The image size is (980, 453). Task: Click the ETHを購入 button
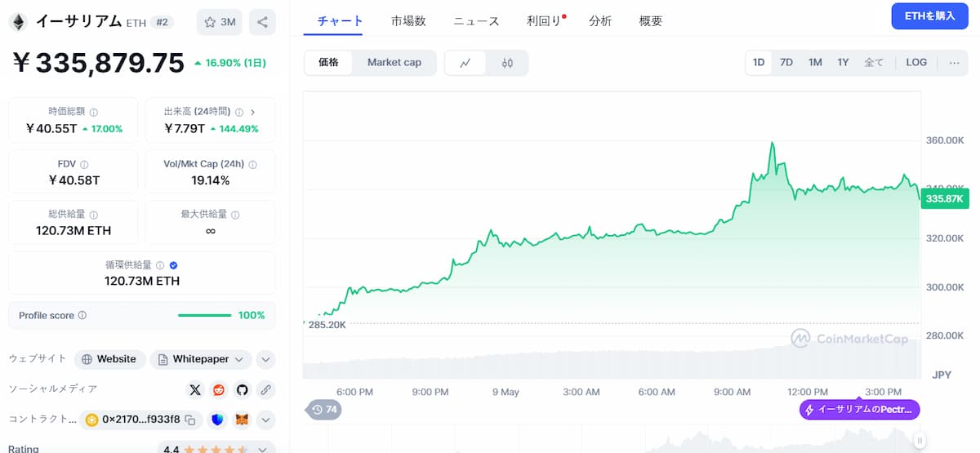pyautogui.click(x=929, y=16)
